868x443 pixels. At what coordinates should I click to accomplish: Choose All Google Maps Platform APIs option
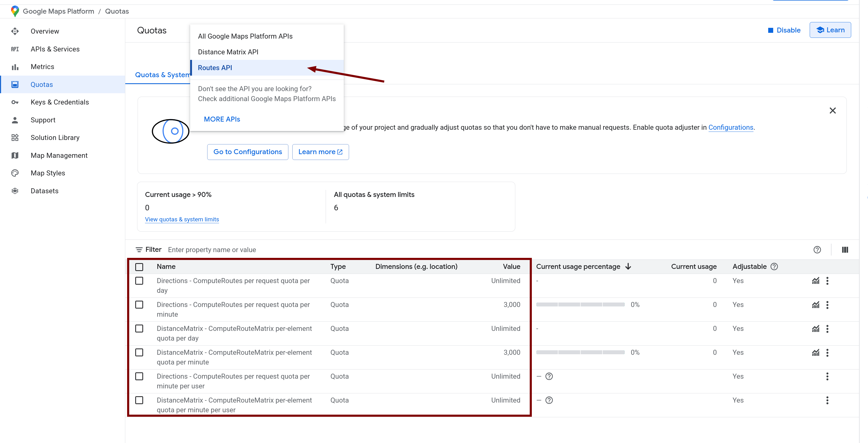tap(245, 37)
